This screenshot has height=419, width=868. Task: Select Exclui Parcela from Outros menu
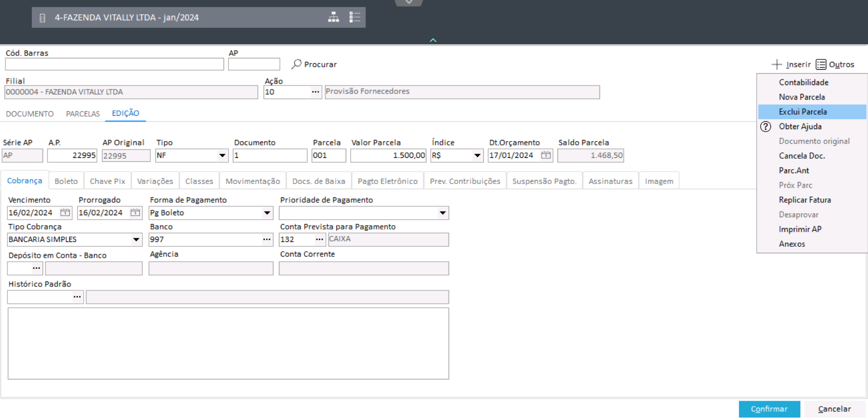802,112
